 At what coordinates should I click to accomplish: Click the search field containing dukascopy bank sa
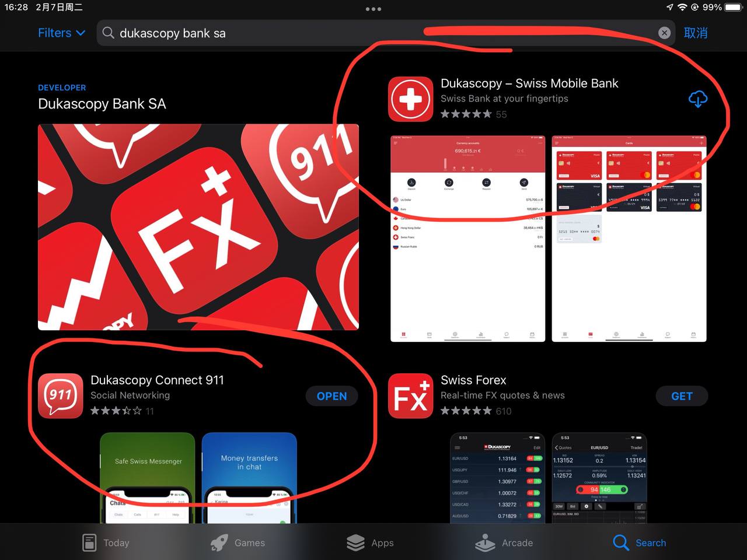click(x=379, y=33)
